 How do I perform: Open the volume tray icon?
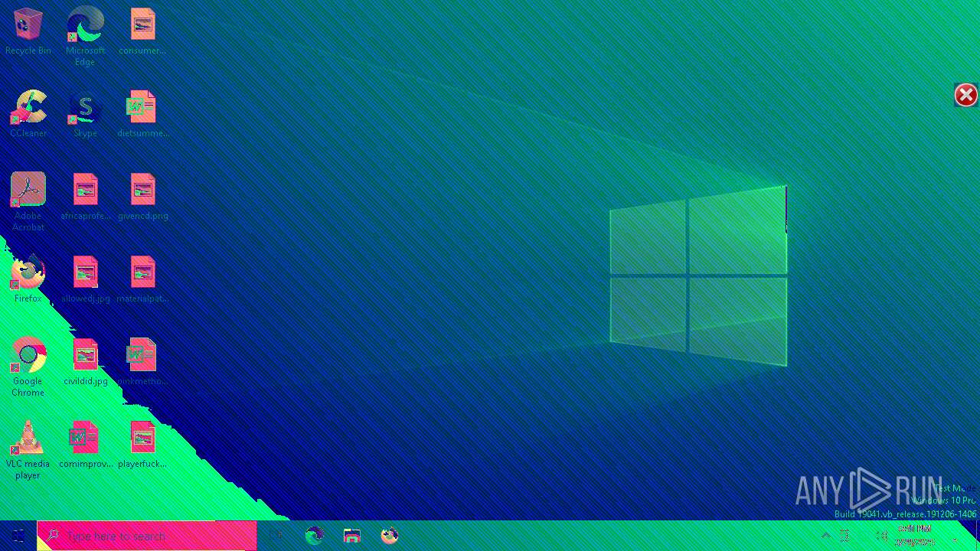881,536
